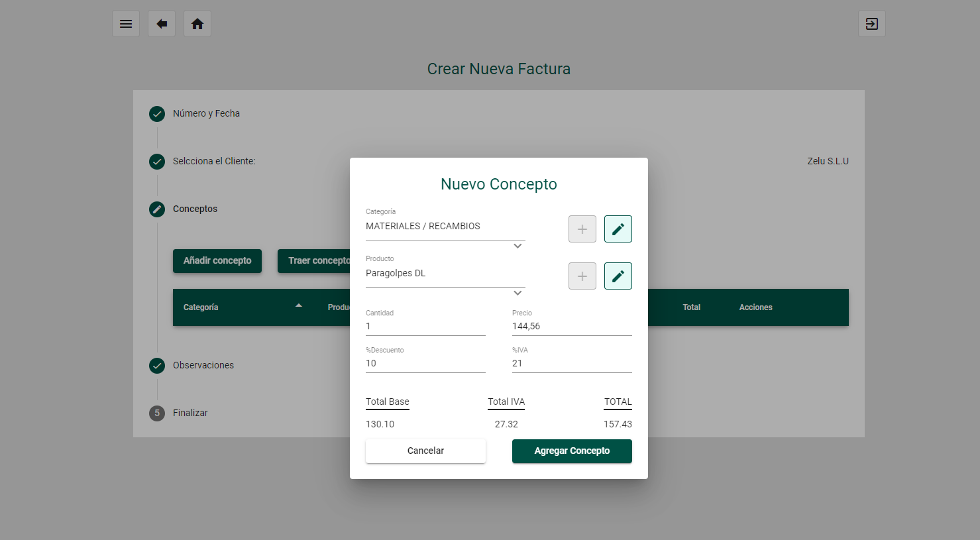This screenshot has height=540, width=980.
Task: Click the plus icon next to Categoría
Action: click(x=582, y=229)
